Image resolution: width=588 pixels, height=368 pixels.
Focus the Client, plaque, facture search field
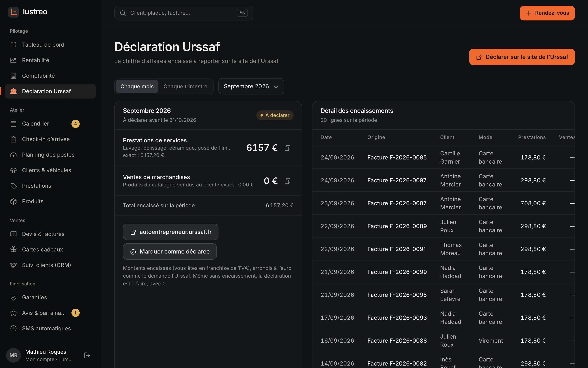pos(184,13)
